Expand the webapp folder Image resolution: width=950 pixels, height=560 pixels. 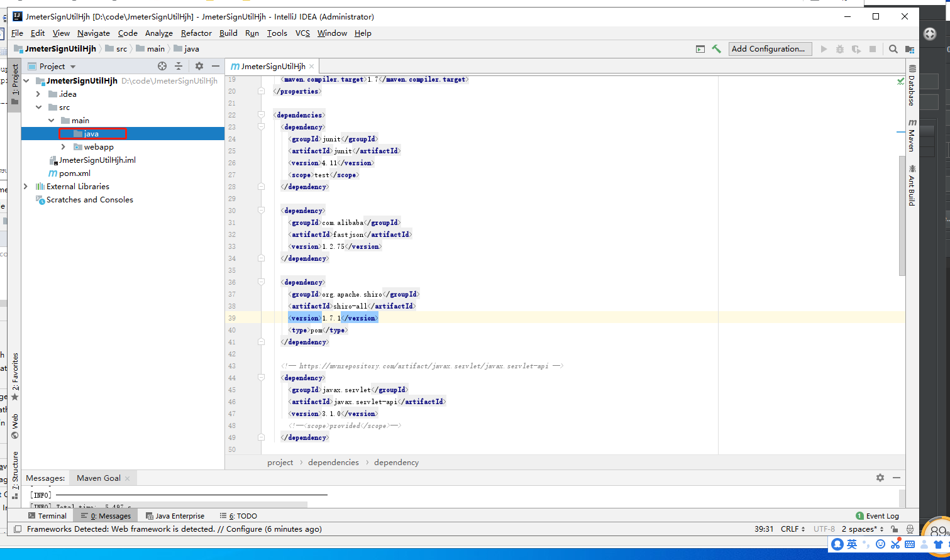pyautogui.click(x=64, y=147)
